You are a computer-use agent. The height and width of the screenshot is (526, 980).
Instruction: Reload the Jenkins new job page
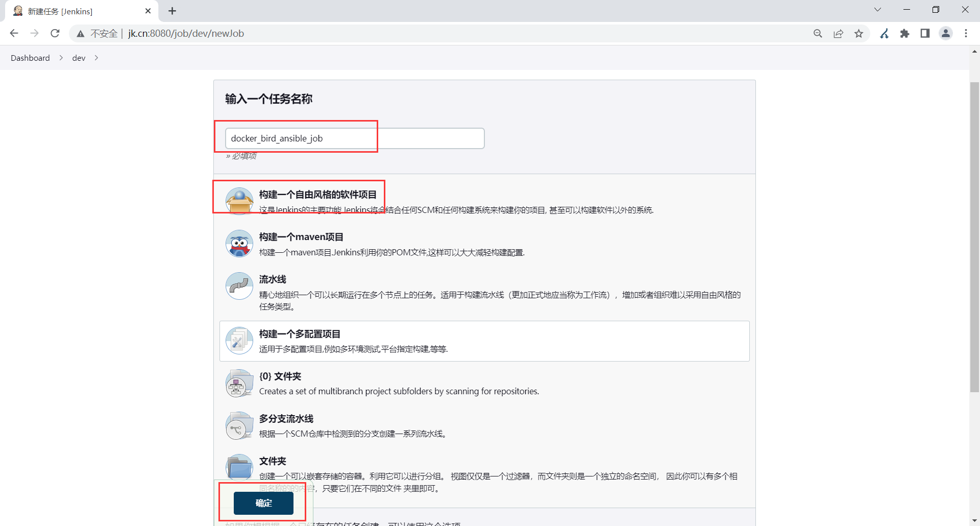pyautogui.click(x=55, y=33)
